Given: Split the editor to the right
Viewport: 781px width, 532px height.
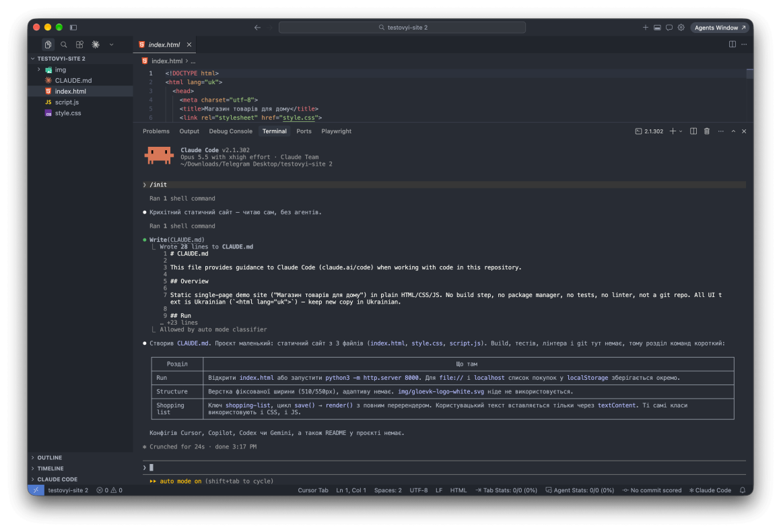Looking at the screenshot, I should click(733, 44).
